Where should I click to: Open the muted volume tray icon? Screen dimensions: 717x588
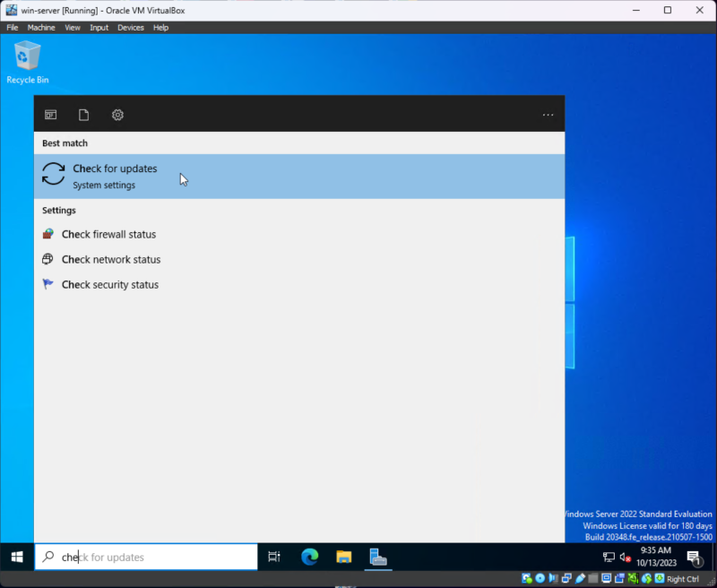(626, 558)
